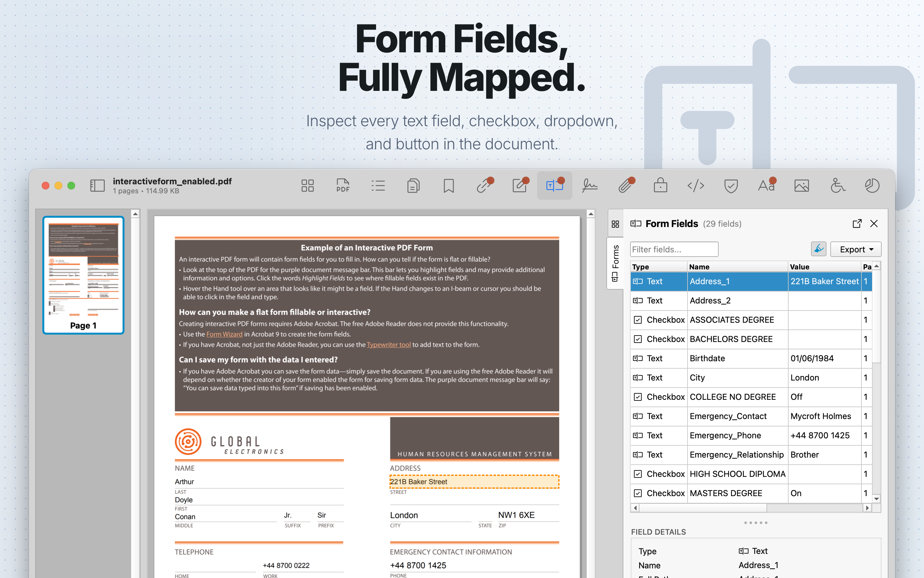Click the grid icon above the Forms tab
The width and height of the screenshot is (924, 578).
615,224
